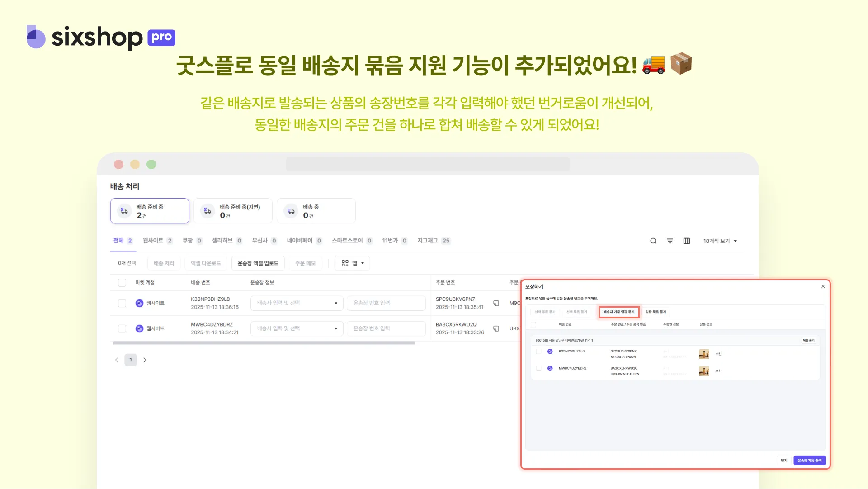This screenshot has height=489, width=868.
Task: Click next page arrow in pagination
Action: click(x=145, y=360)
